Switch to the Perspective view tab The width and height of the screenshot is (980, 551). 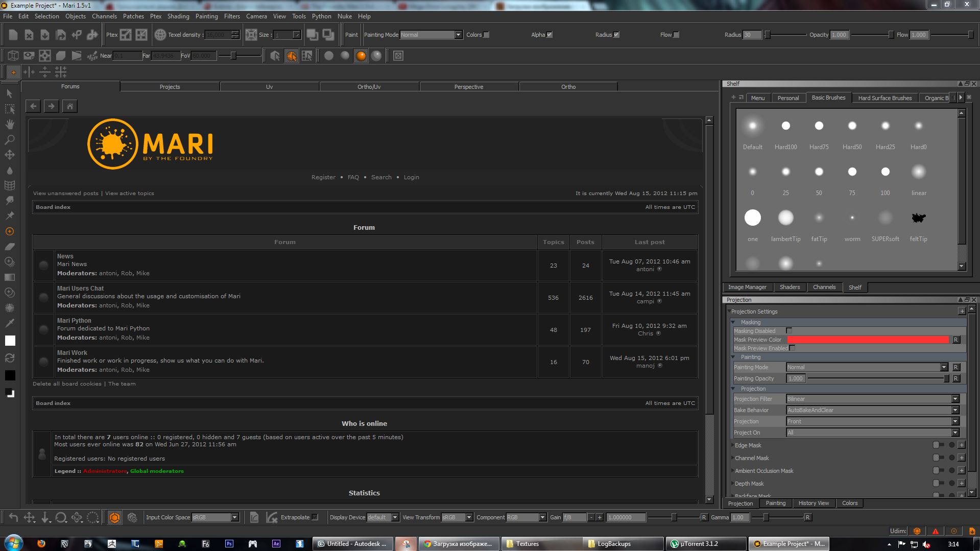(x=468, y=87)
